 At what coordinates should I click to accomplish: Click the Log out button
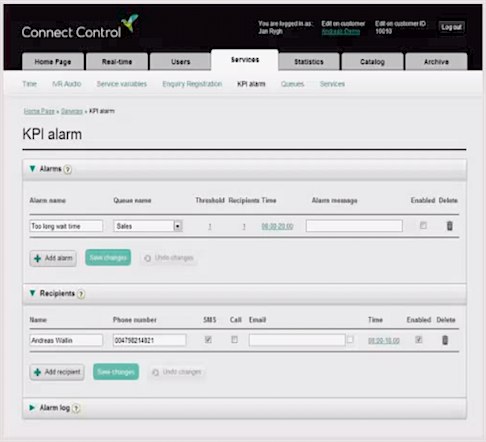pos(451,27)
